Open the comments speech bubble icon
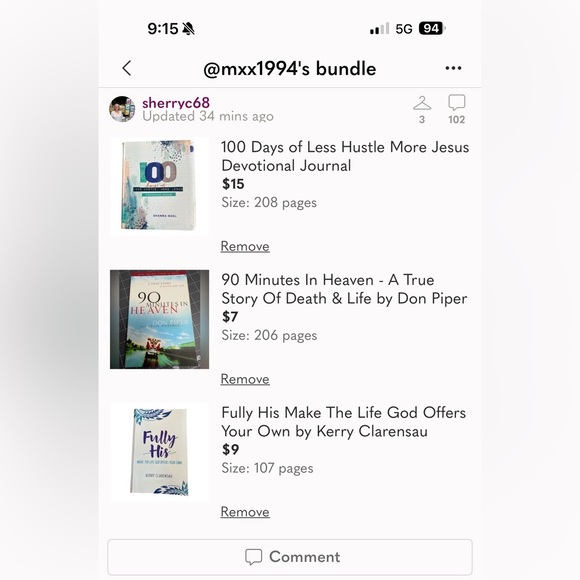 [456, 102]
